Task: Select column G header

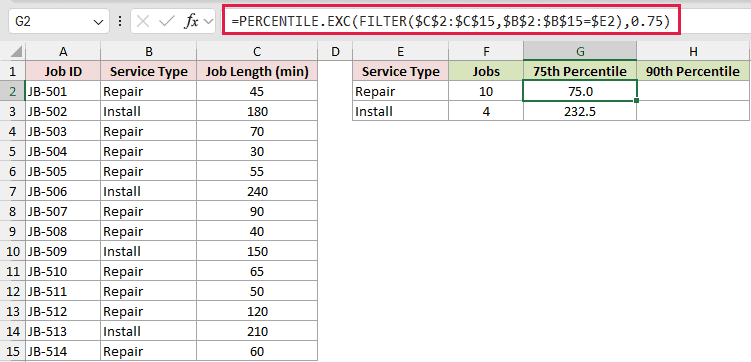Action: [580, 51]
